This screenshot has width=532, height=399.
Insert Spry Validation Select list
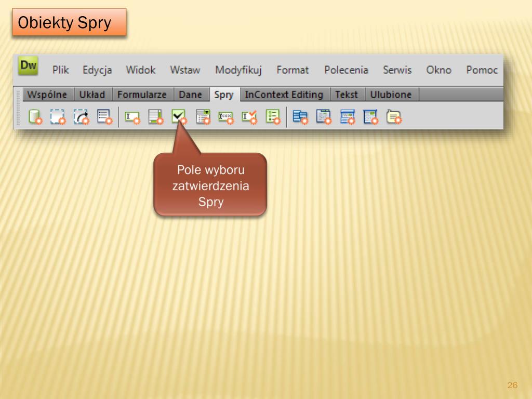pos(203,117)
